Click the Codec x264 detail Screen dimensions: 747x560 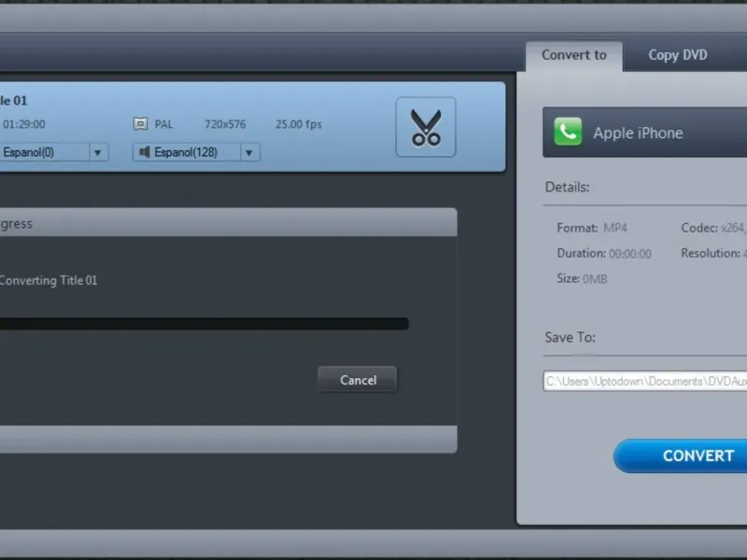click(713, 228)
